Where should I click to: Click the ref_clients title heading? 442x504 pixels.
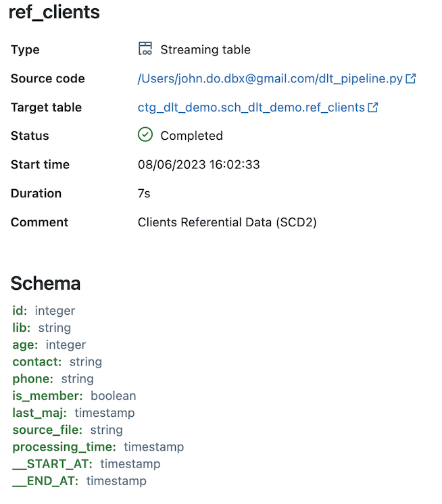pos(54,12)
